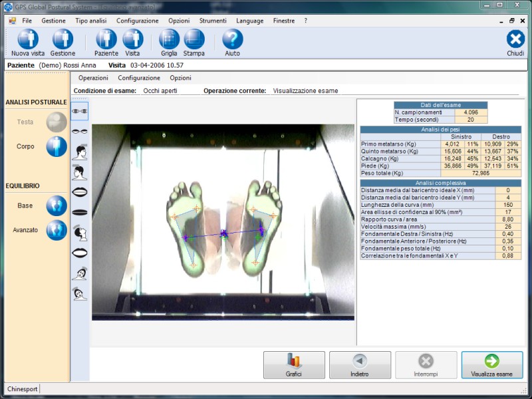Choose the Base equilibrium icon
Screen dimensions: 532x399
coord(57,206)
